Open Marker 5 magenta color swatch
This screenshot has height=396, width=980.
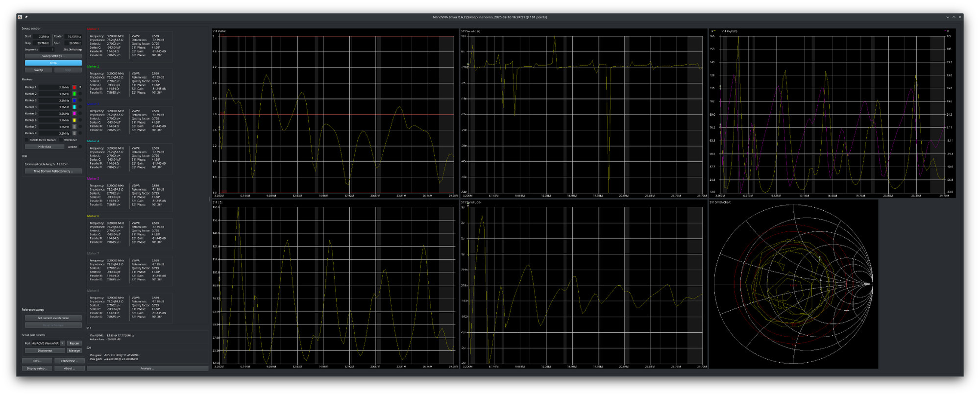click(74, 114)
